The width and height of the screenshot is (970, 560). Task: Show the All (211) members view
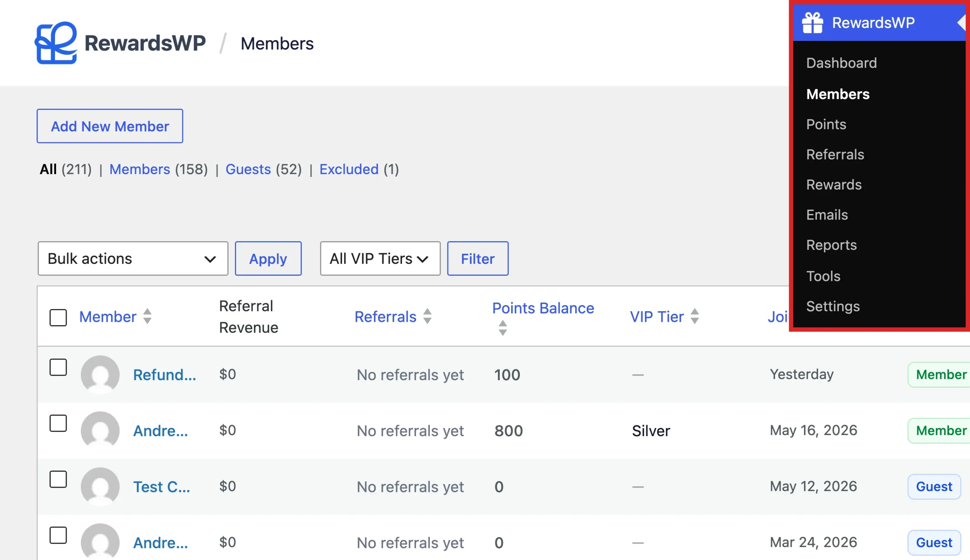[66, 169]
